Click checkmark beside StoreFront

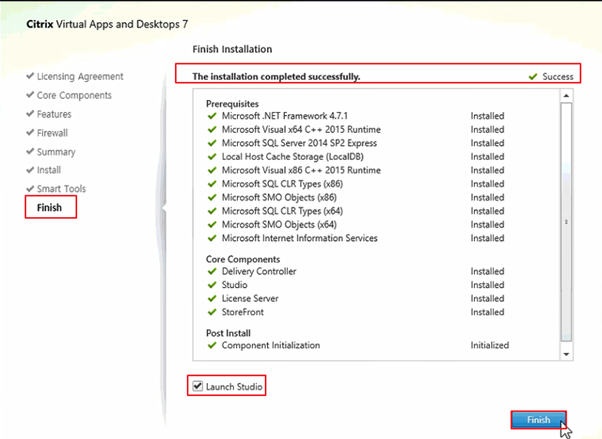click(212, 312)
